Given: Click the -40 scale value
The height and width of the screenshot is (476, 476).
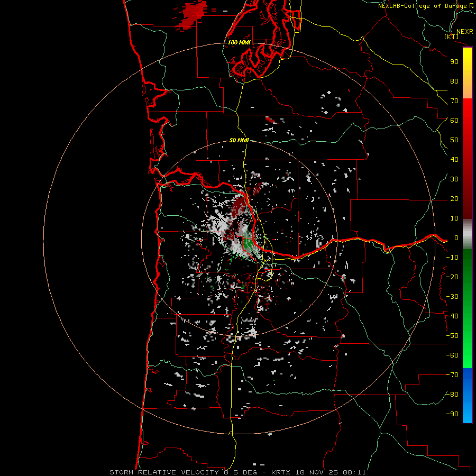Looking at the screenshot, I should pos(452,316).
